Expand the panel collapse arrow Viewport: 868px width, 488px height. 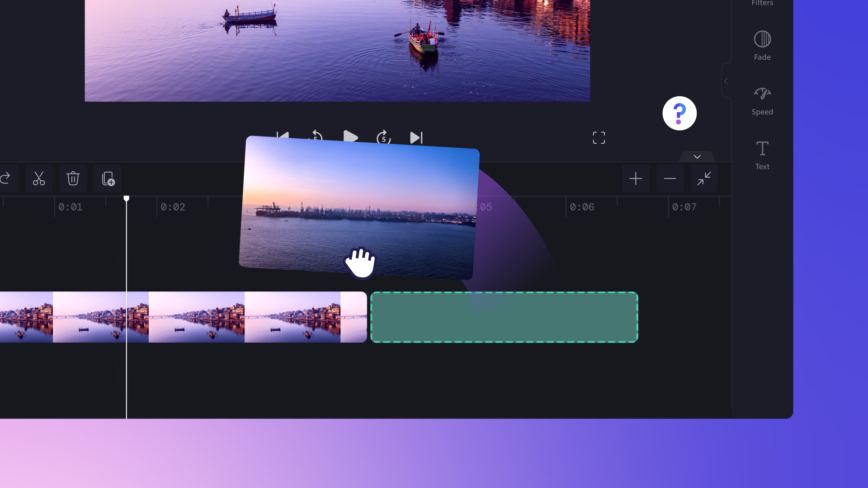click(x=726, y=81)
